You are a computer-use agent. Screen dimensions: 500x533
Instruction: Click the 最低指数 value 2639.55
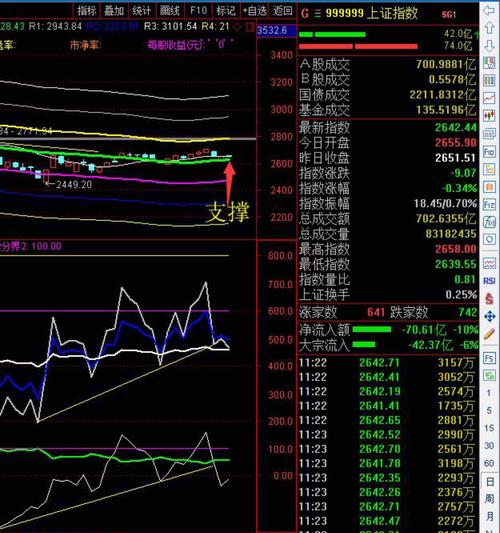click(x=456, y=264)
